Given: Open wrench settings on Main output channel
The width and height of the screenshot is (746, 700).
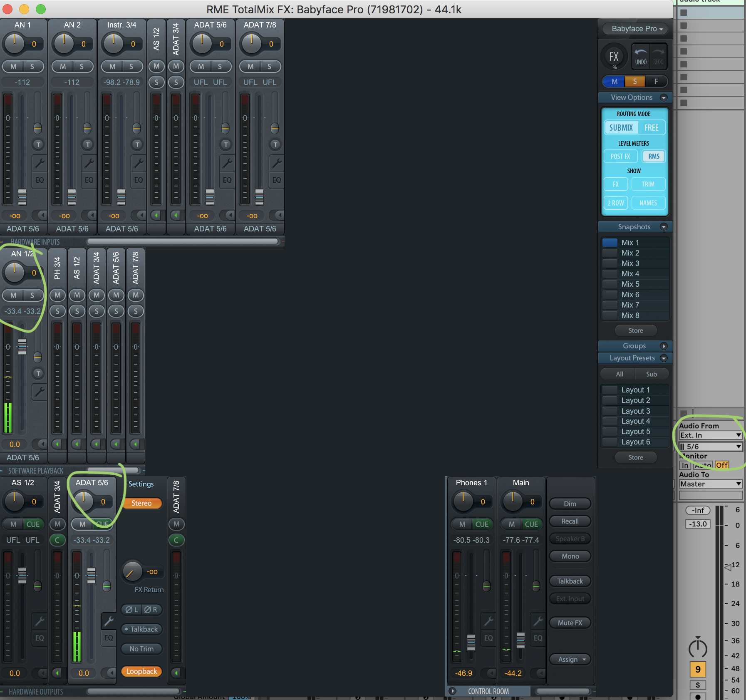Looking at the screenshot, I should pos(538,621).
